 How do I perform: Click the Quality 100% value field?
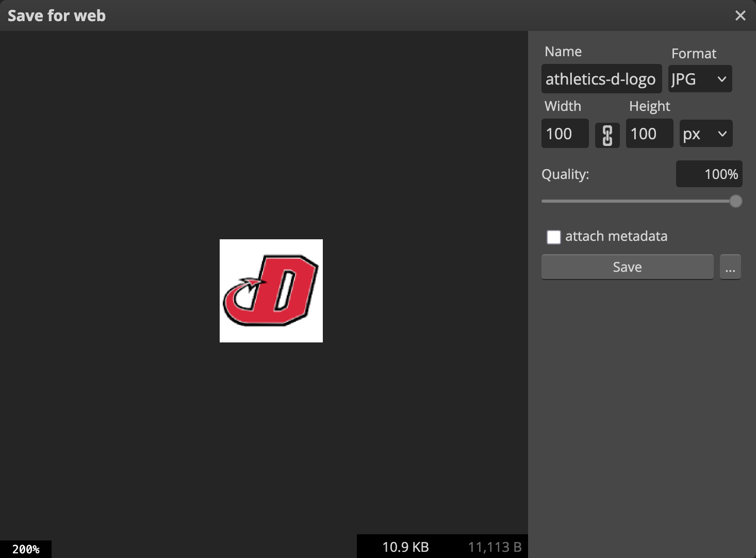(x=709, y=174)
